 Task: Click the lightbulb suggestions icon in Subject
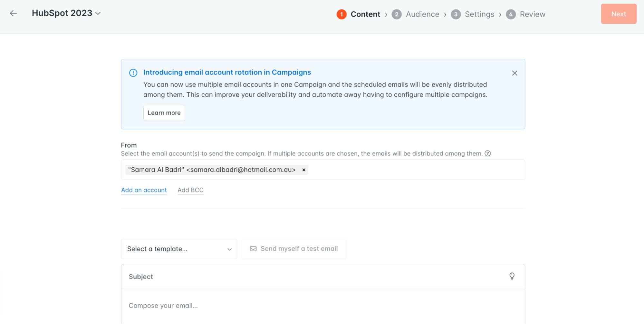tap(512, 276)
